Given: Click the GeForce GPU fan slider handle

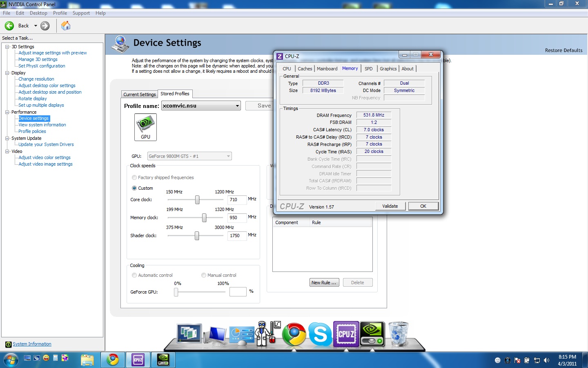Looking at the screenshot, I should tap(176, 292).
